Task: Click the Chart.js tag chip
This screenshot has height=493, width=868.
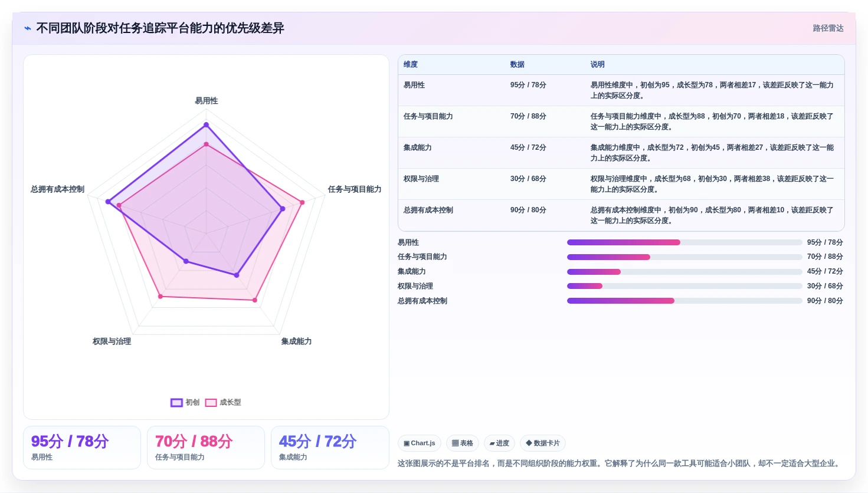Action: pyautogui.click(x=420, y=443)
